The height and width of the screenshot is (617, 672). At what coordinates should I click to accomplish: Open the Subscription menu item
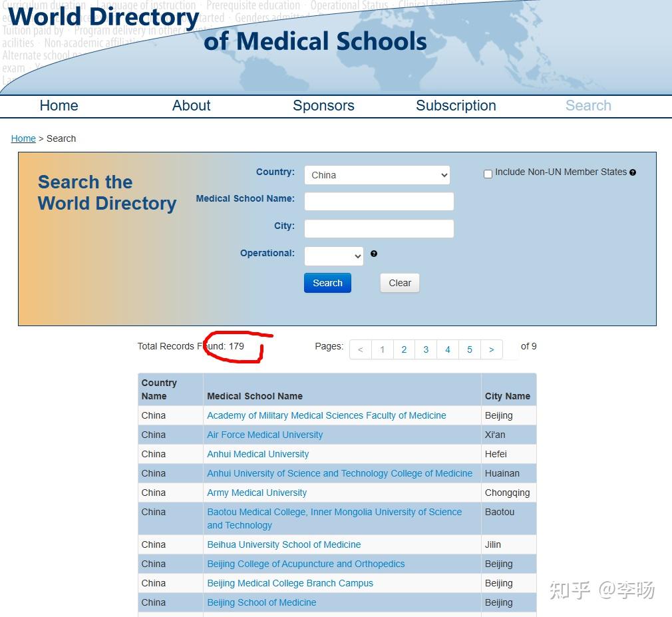(456, 105)
